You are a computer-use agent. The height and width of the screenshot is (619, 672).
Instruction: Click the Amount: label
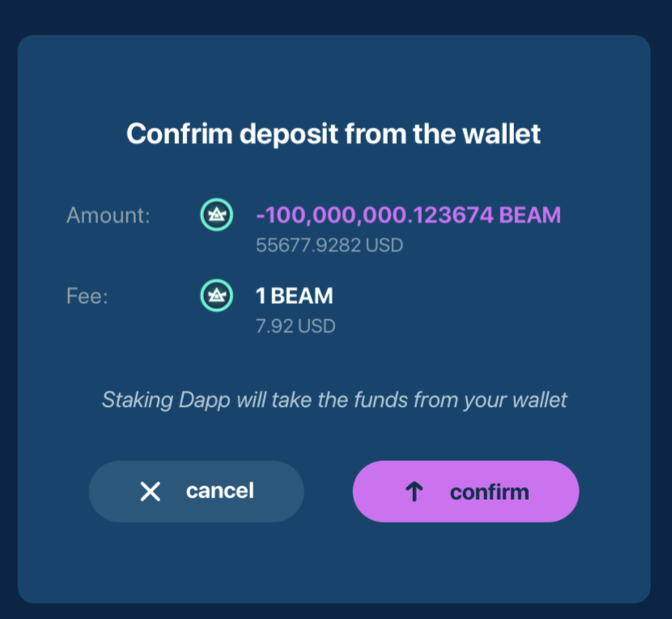[x=108, y=216]
